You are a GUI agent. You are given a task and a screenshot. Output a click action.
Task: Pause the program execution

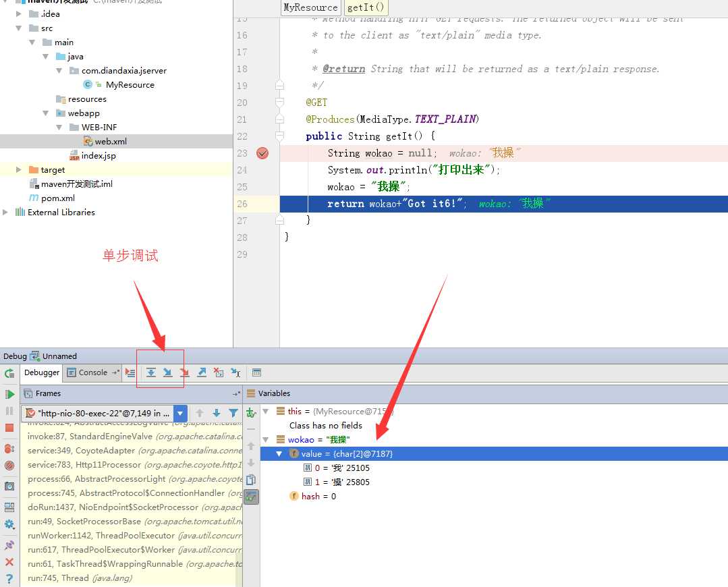[x=9, y=411]
